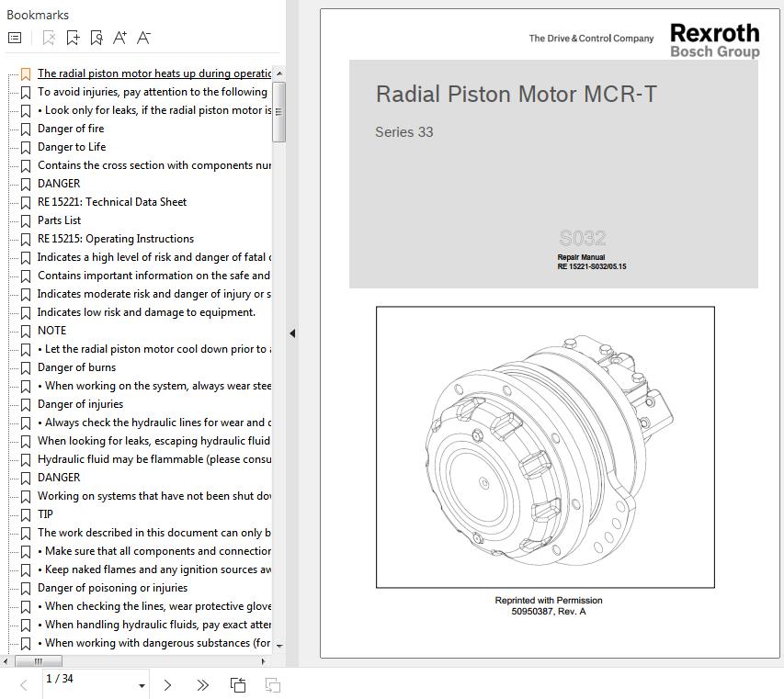Select bookmark 'Look only for leaks'

[154, 110]
